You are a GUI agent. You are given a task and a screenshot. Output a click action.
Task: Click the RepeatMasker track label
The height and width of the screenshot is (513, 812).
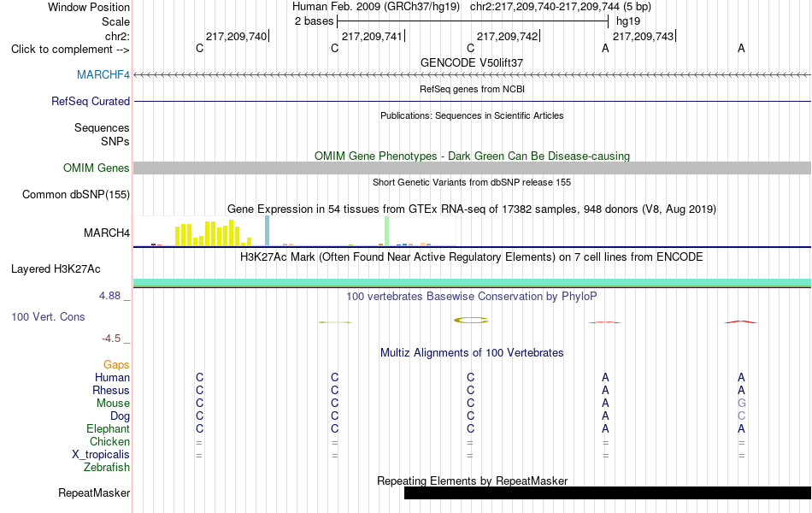(94, 492)
